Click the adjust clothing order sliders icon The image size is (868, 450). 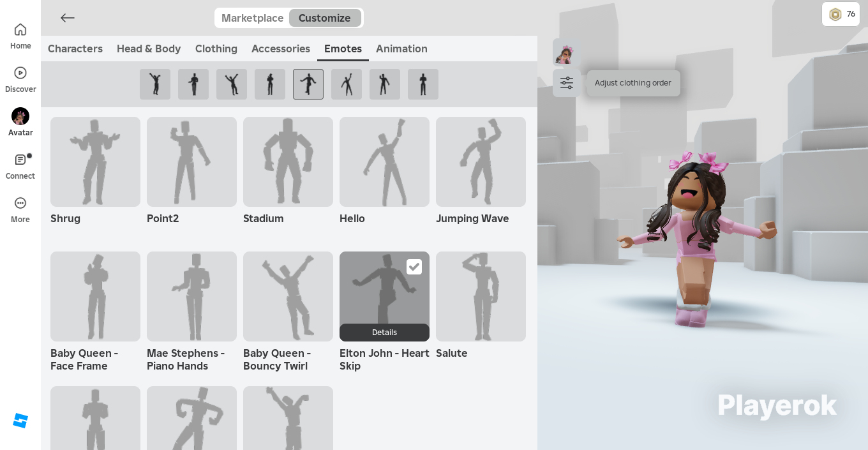[567, 83]
